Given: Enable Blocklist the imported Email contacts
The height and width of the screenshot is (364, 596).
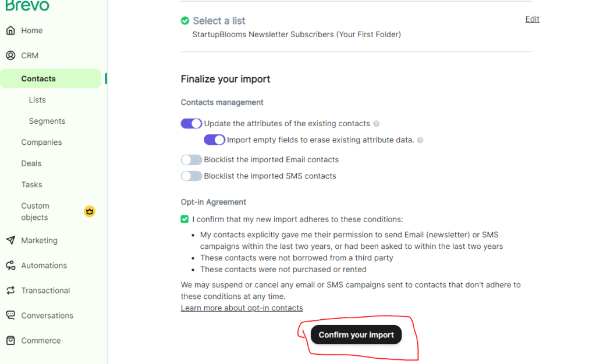Looking at the screenshot, I should point(191,160).
